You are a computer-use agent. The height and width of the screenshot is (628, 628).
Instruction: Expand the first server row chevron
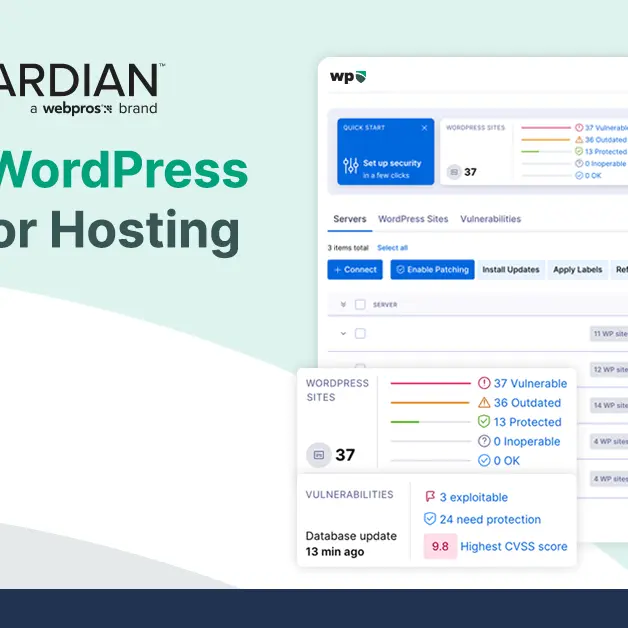[343, 333]
